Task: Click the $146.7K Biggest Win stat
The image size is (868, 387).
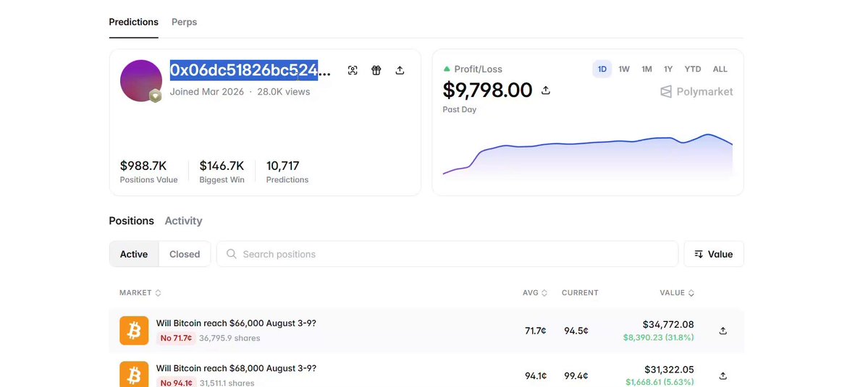Action: 222,171
